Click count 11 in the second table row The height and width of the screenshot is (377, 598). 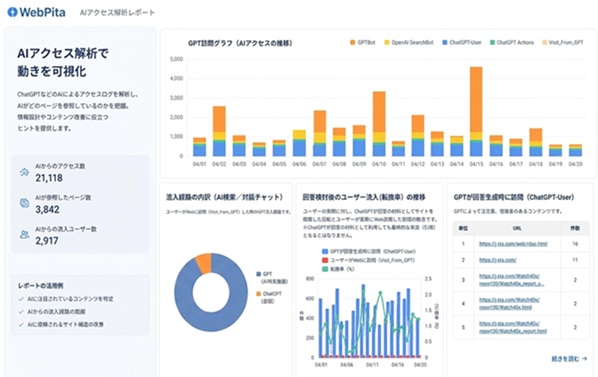575,260
